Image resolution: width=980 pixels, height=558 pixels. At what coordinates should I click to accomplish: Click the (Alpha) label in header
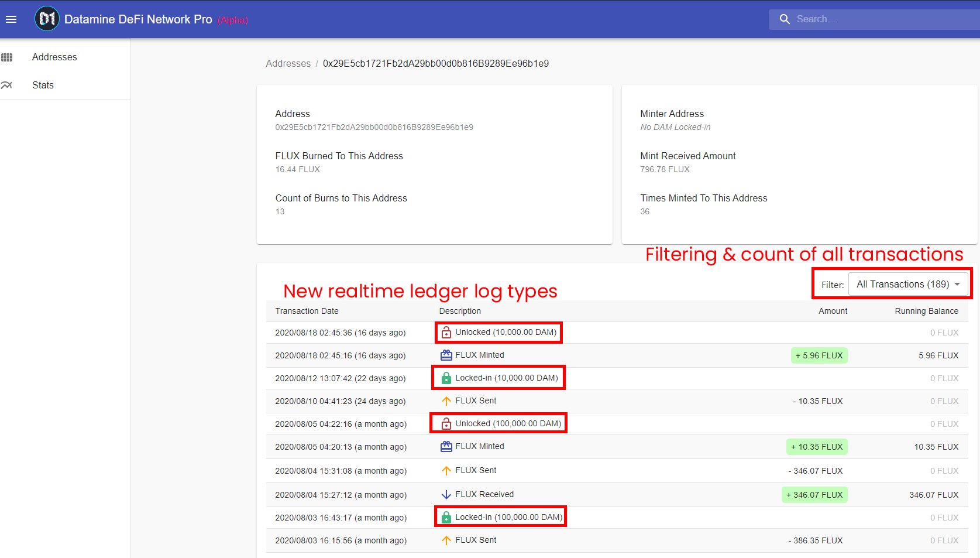point(233,20)
